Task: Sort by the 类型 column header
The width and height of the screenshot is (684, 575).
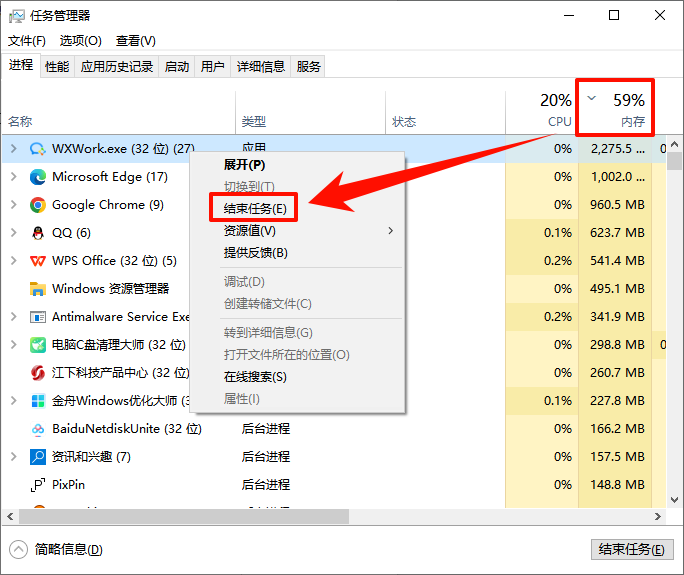Action: (311, 113)
